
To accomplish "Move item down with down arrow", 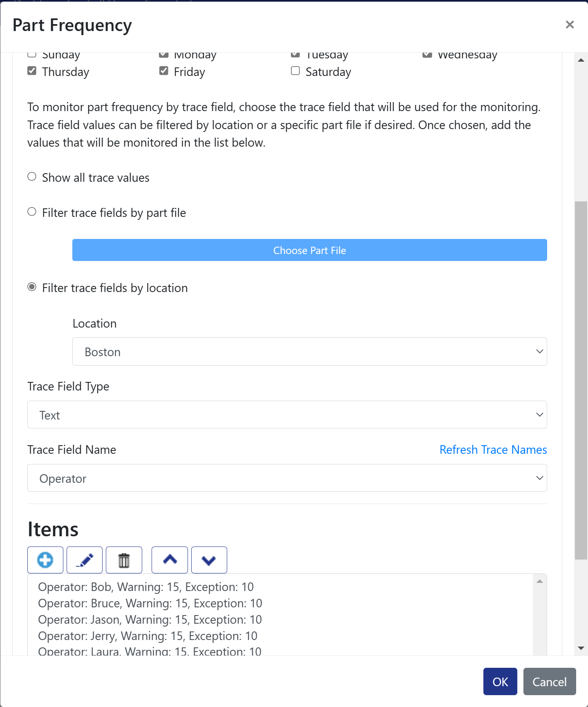I will tap(209, 560).
